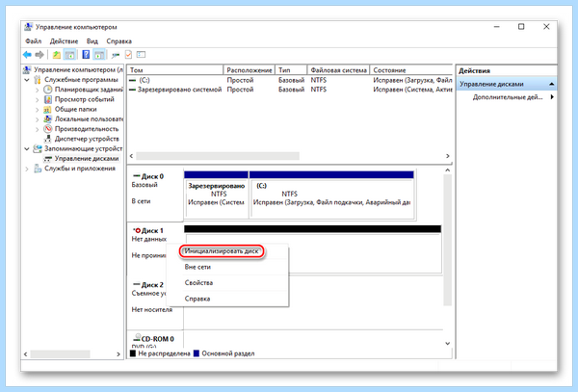The height and width of the screenshot is (392, 578).
Task: Expand the Производительность node
Action: [x=37, y=129]
